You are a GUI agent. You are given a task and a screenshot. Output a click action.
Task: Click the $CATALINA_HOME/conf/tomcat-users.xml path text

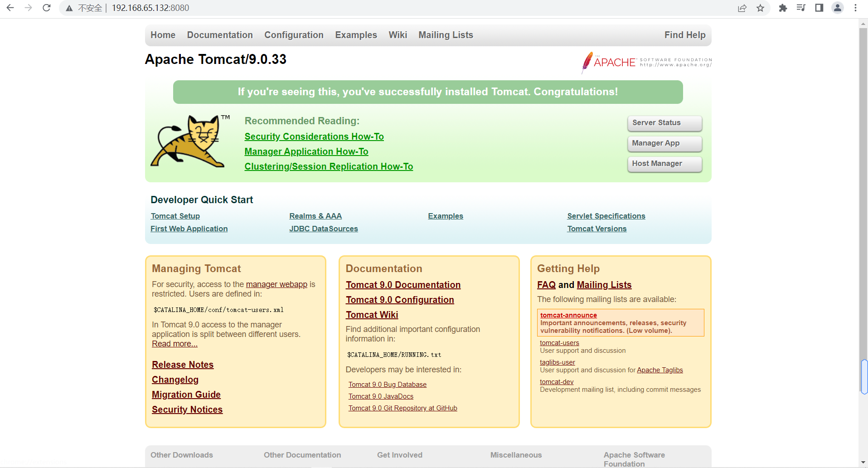pyautogui.click(x=218, y=310)
